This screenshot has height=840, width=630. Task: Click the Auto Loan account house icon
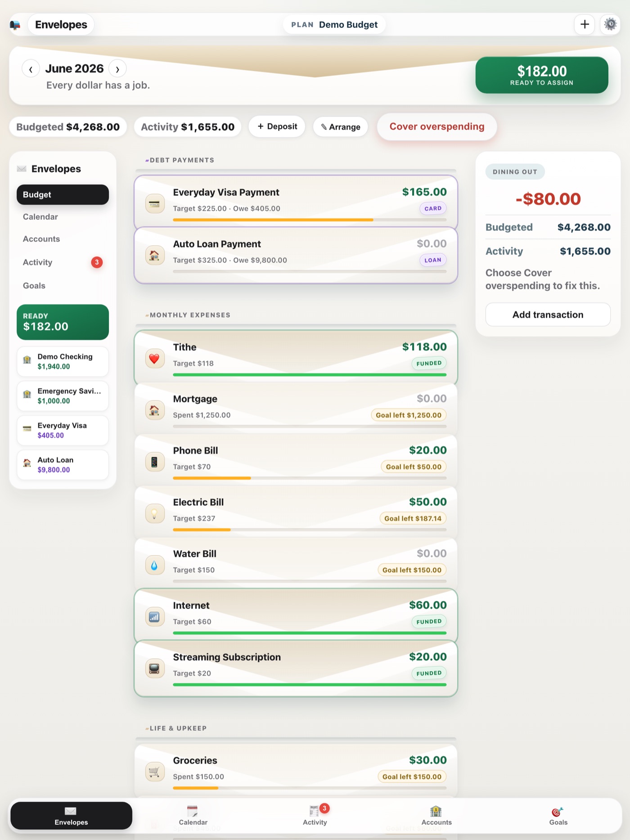(27, 463)
